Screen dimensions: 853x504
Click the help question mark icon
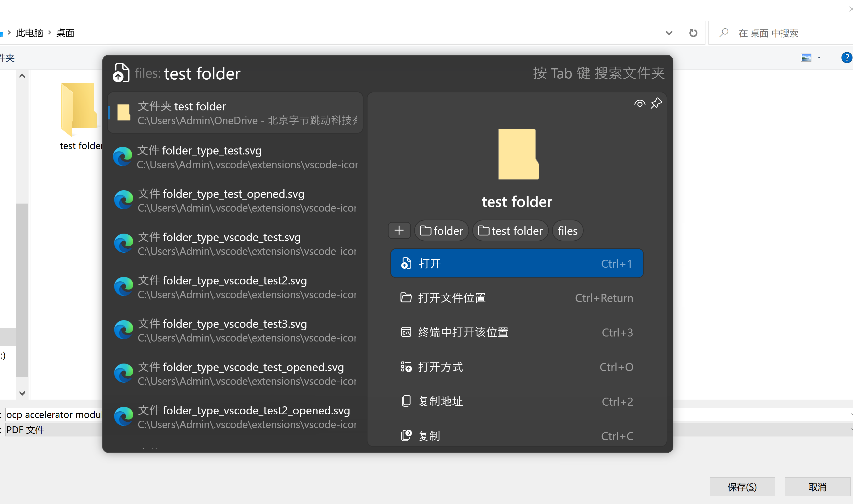coord(846,58)
